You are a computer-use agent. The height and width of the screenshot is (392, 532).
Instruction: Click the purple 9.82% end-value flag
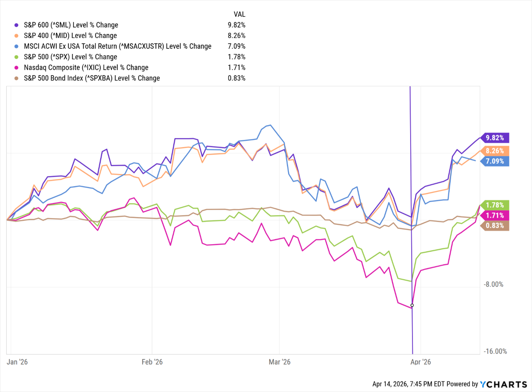pos(495,138)
